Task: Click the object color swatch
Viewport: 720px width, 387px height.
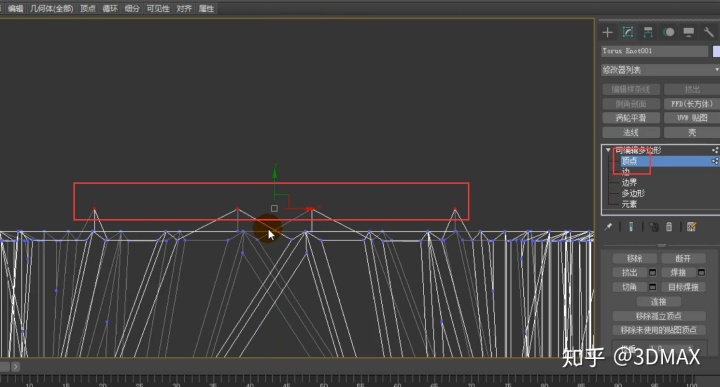Action: tap(716, 51)
